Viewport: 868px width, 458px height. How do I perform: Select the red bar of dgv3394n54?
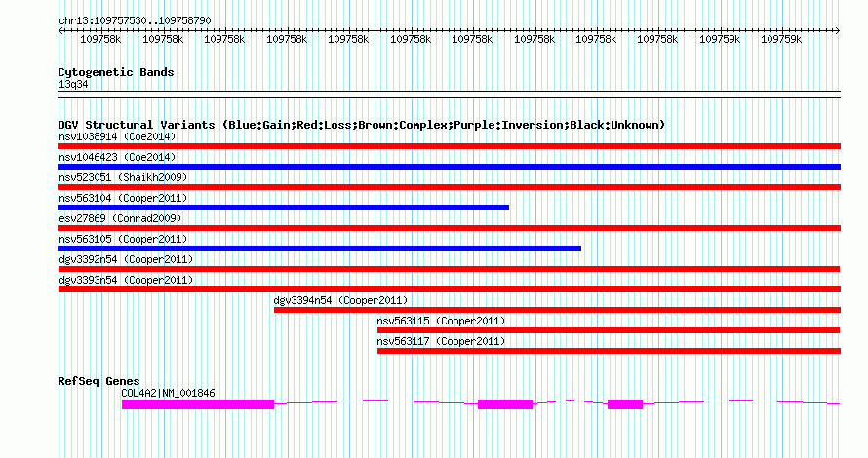click(x=558, y=310)
